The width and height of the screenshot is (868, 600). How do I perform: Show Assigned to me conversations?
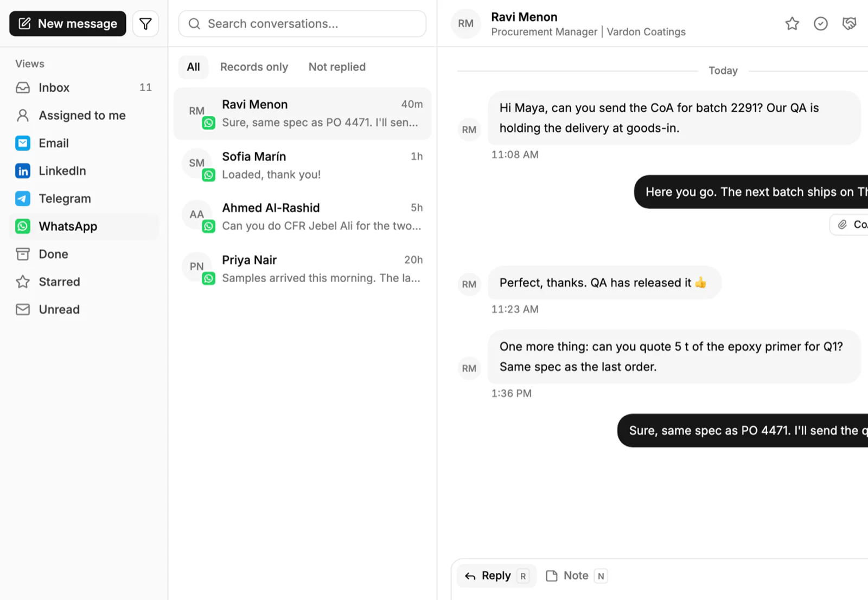[x=84, y=115]
